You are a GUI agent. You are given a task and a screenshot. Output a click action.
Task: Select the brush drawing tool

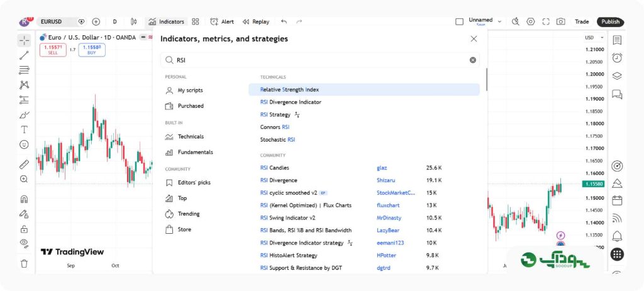(25, 115)
